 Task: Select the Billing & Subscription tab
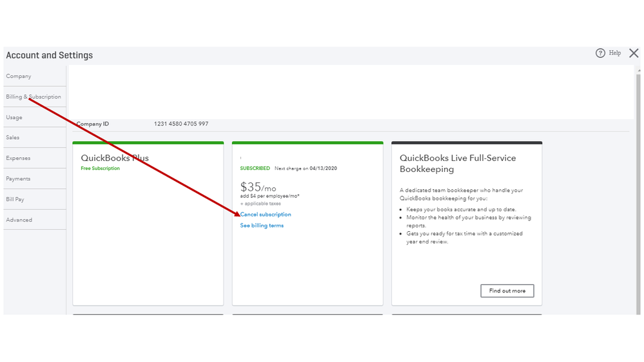35,97
